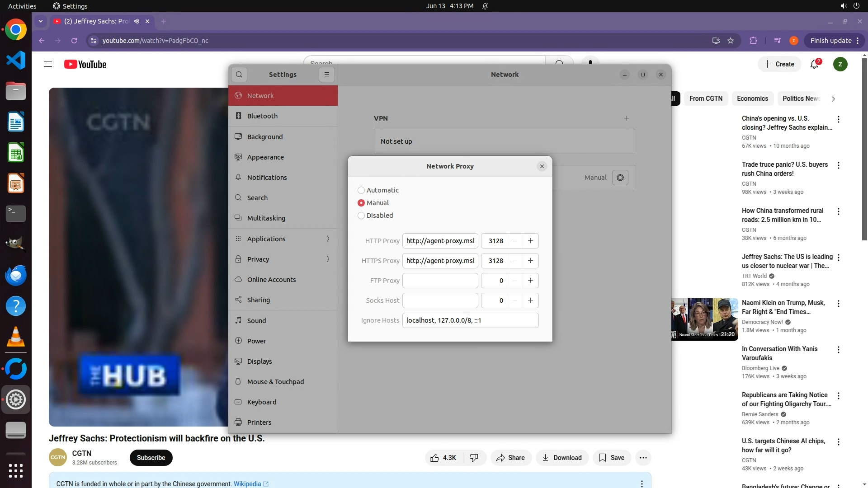This screenshot has height=488, width=868.
Task: Click the plus icon to add VPN
Action: [x=627, y=118]
